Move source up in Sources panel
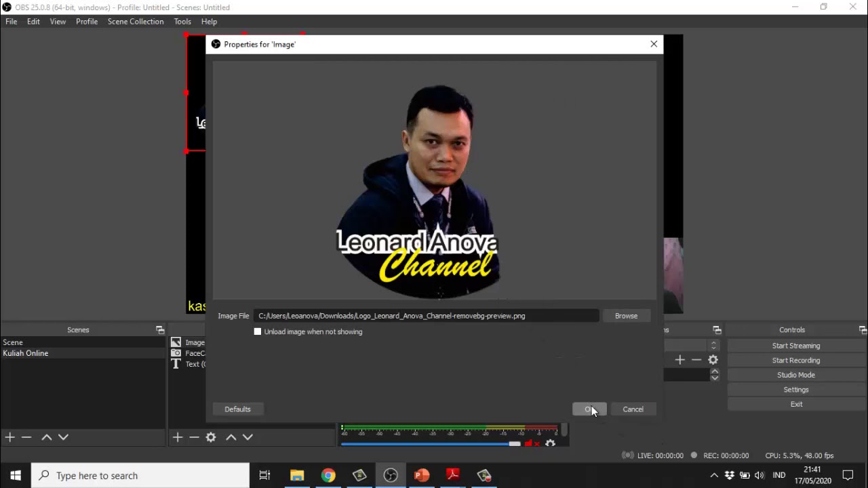Viewport: 868px width, 488px height. click(x=231, y=437)
